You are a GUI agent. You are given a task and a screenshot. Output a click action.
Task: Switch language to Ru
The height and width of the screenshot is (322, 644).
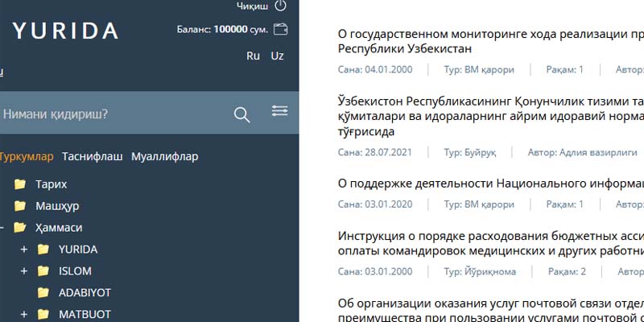point(253,56)
